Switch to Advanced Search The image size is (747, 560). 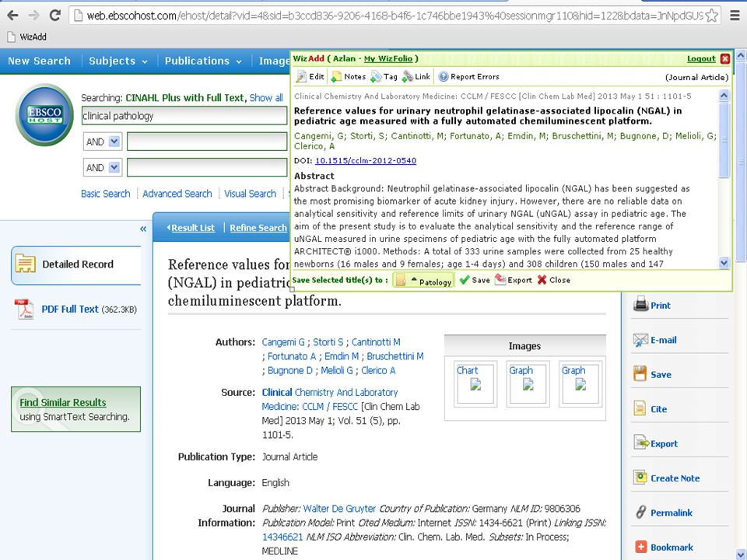(x=177, y=194)
